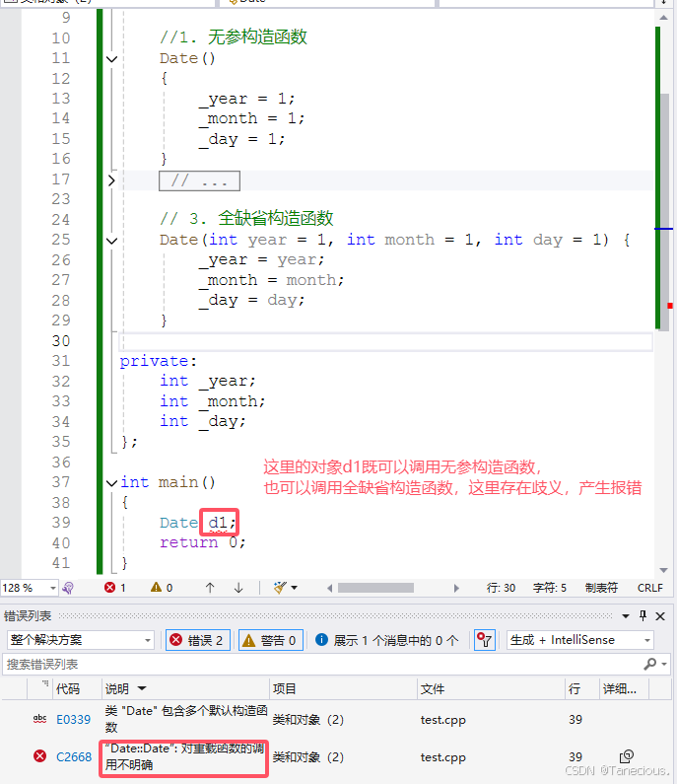Viewport: 677px width, 784px height.
Task: Click the empty current line 30 in editor
Action: coord(386,342)
